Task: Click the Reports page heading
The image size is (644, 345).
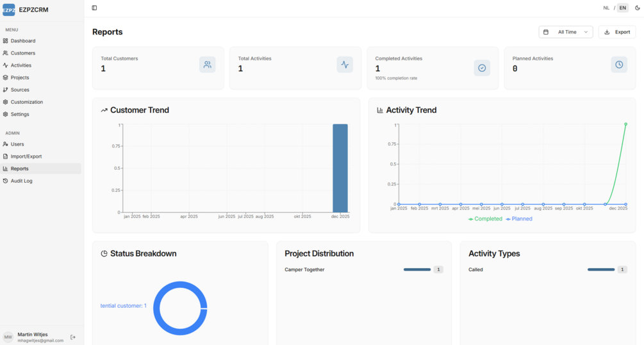Action: click(107, 32)
